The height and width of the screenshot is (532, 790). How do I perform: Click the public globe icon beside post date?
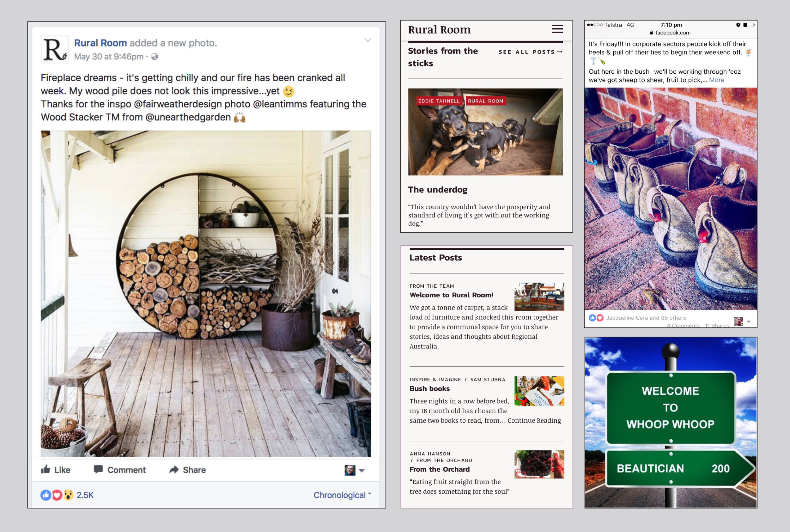(x=155, y=57)
